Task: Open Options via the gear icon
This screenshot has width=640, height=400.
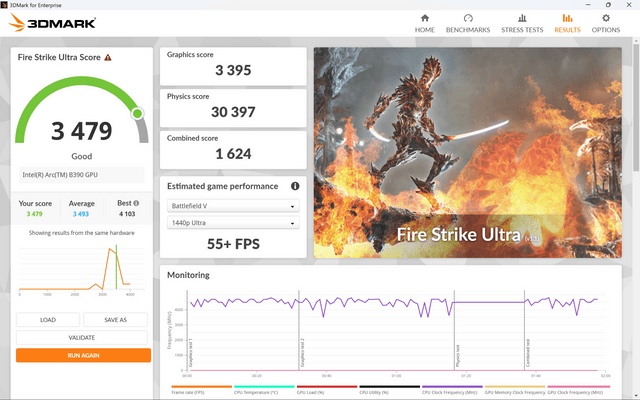Action: (x=606, y=18)
